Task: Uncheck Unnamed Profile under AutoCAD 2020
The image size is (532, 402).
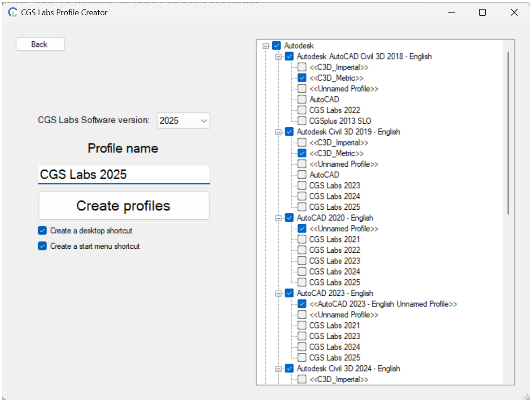Action: (301, 228)
